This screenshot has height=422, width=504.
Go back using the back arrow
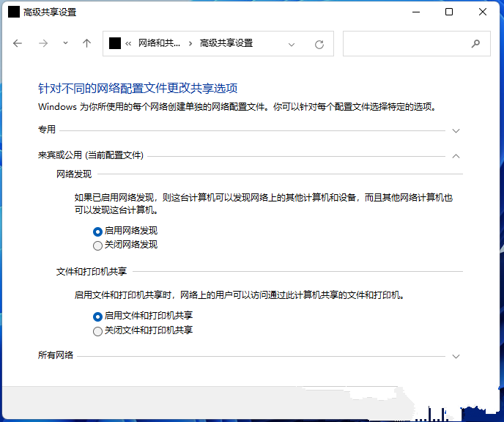(x=18, y=43)
